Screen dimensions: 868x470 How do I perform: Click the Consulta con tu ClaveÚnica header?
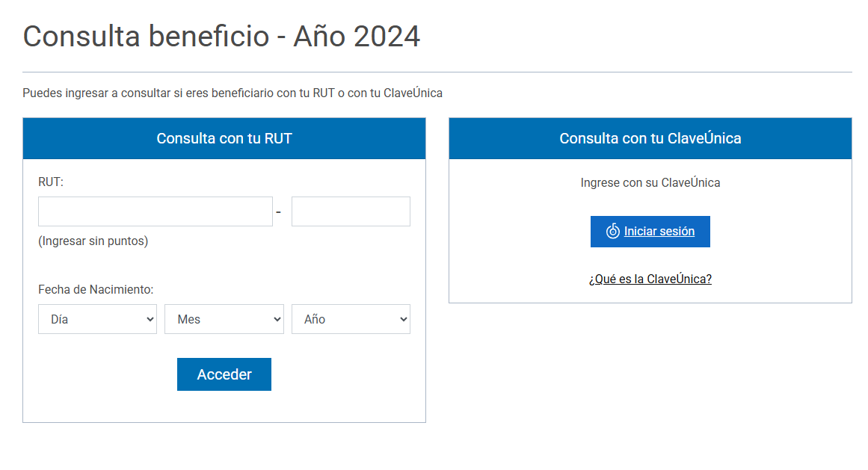coord(650,138)
